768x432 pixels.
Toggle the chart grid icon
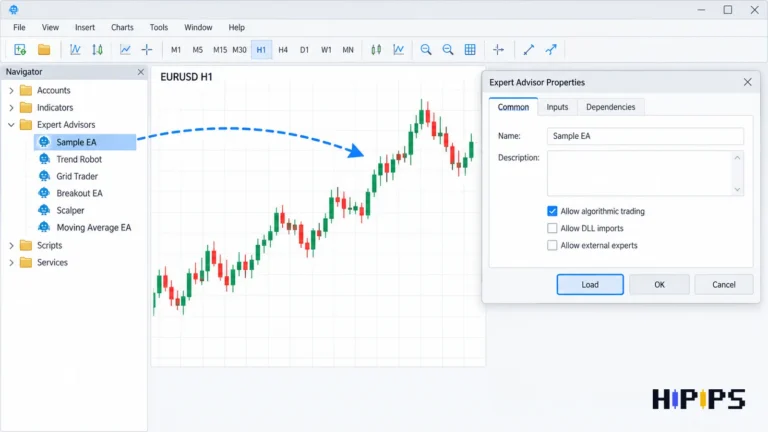click(x=470, y=49)
